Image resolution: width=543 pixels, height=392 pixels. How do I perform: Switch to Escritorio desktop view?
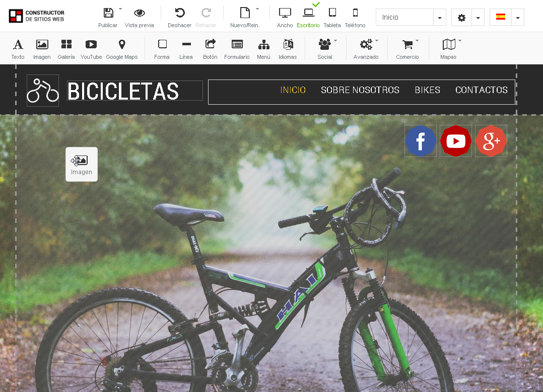point(308,13)
